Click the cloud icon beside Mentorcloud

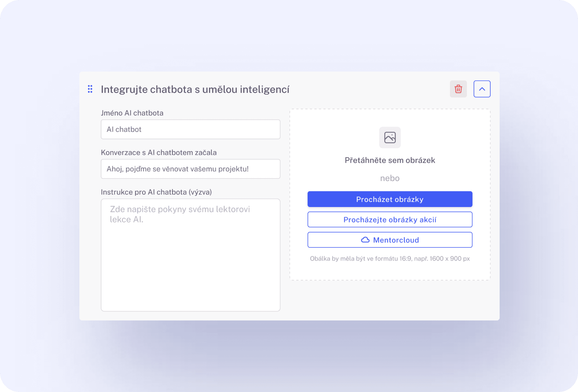(365, 240)
